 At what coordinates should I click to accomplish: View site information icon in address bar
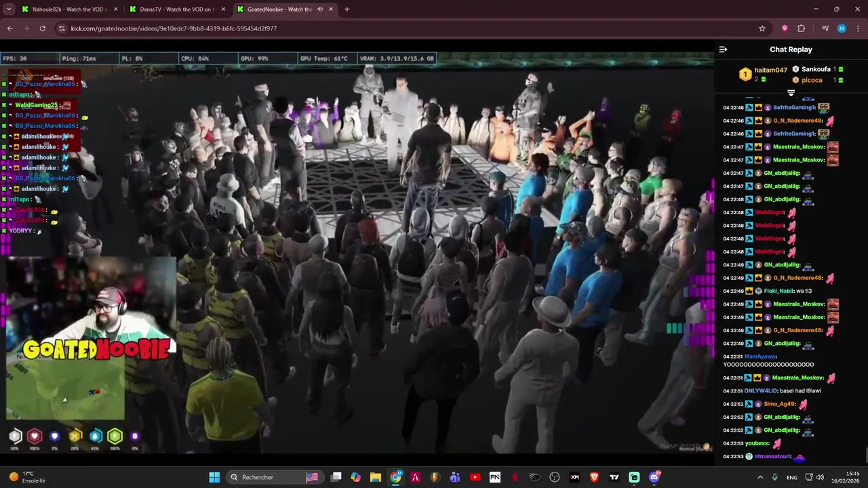(62, 28)
